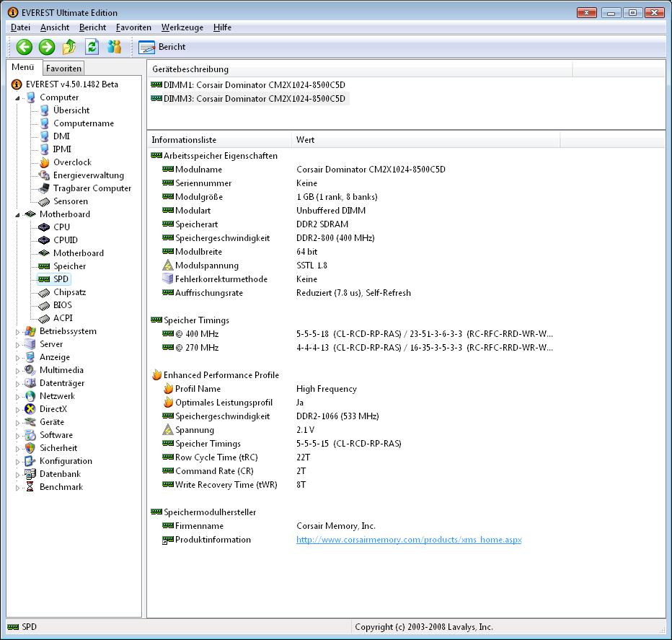
Task: Click the Gerätebeschreibung column header
Action: click(360, 69)
